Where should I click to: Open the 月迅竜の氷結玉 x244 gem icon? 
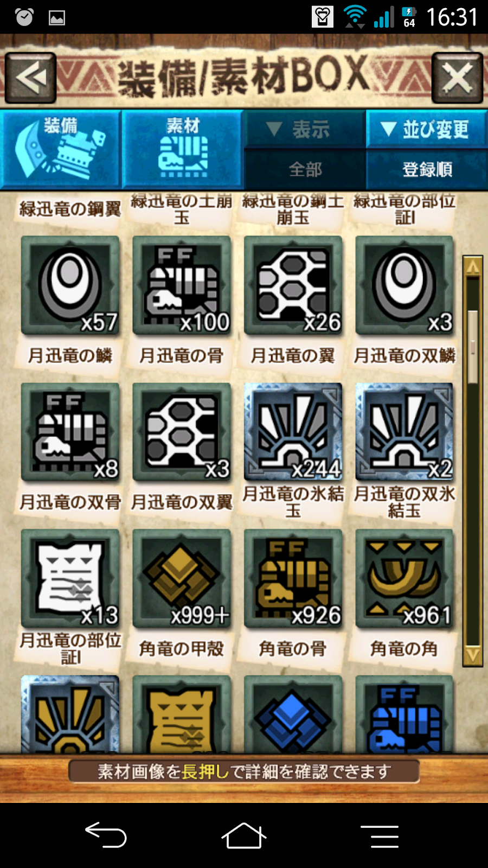tap(293, 432)
